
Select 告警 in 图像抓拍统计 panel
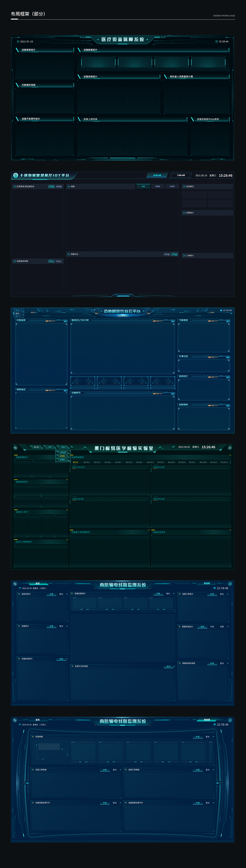222,627
